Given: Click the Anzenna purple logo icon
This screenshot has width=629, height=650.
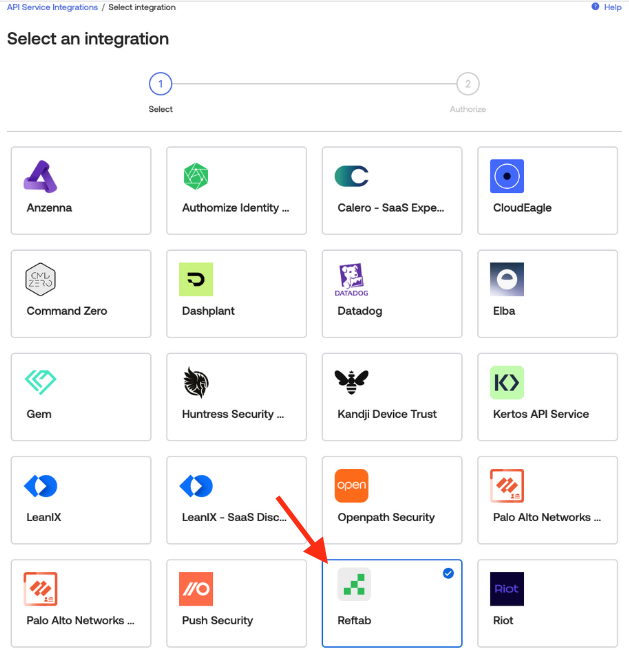Looking at the screenshot, I should coord(41,177).
